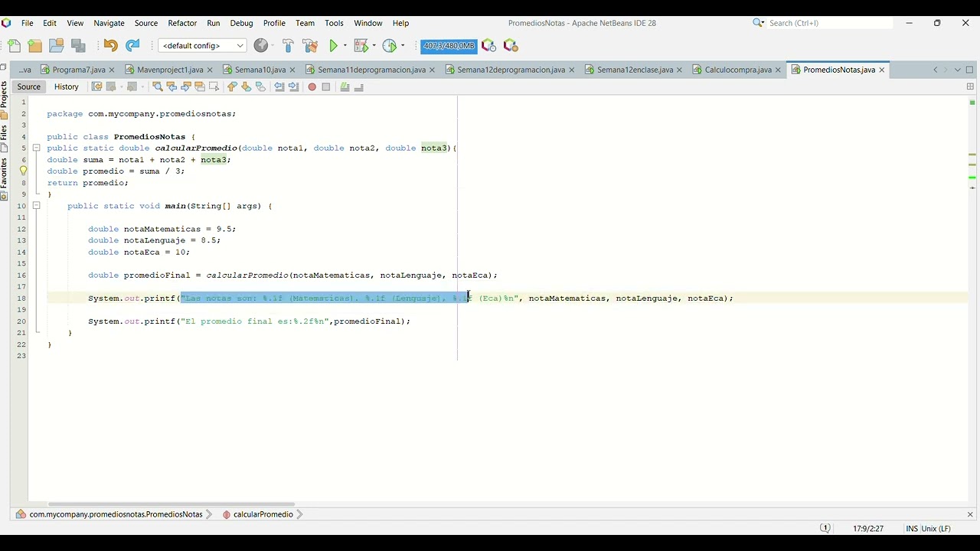Click the Search (Ctrl+I) field
This screenshot has width=980, height=551.
pyautogui.click(x=830, y=23)
